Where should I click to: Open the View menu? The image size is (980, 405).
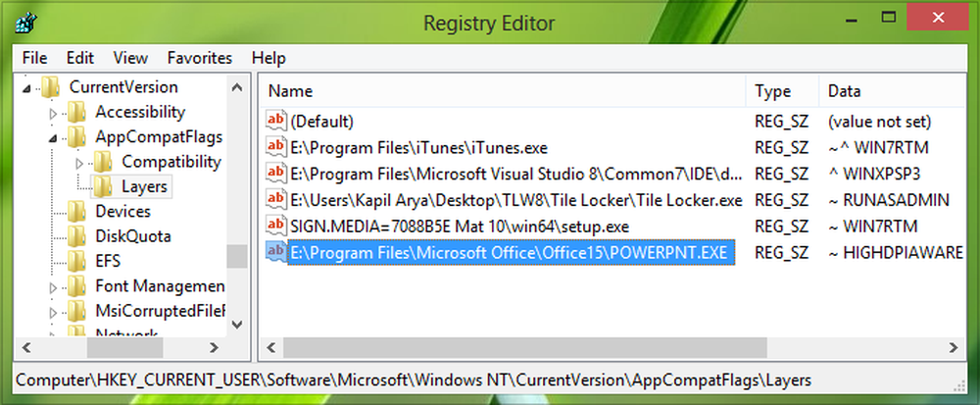(x=130, y=58)
